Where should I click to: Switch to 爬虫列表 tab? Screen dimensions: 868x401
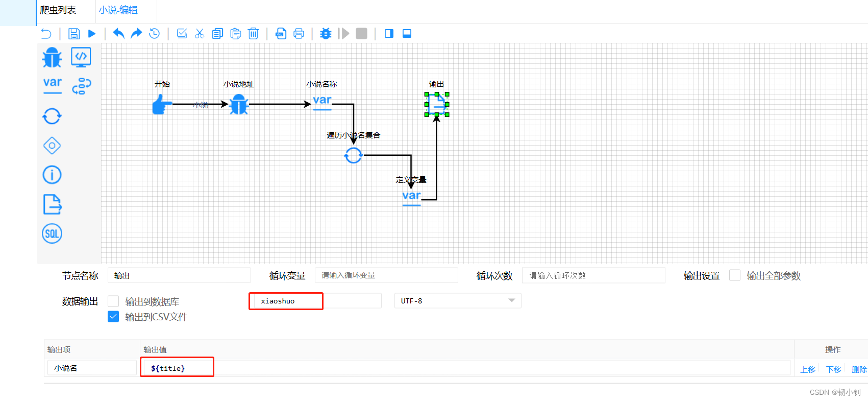tap(58, 10)
